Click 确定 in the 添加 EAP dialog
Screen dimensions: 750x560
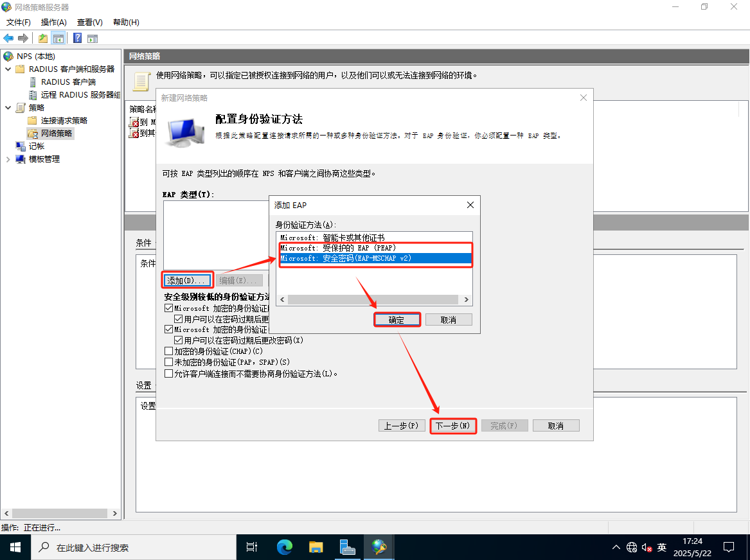point(397,320)
